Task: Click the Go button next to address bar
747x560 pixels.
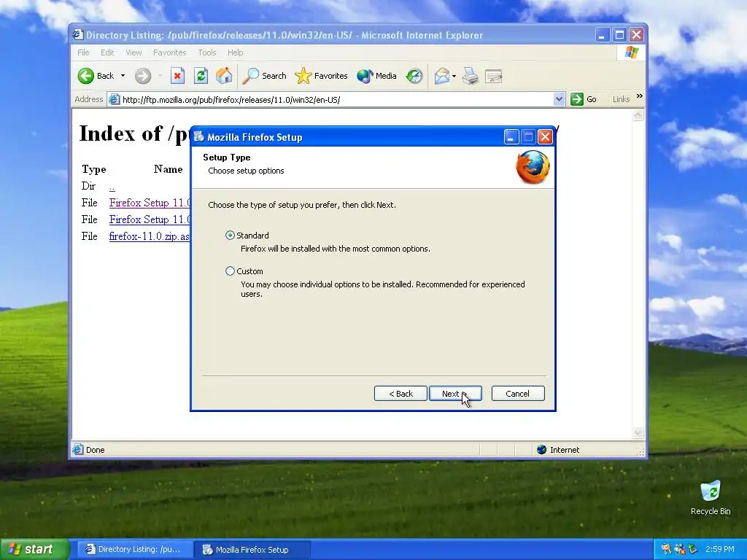Action: (x=584, y=99)
